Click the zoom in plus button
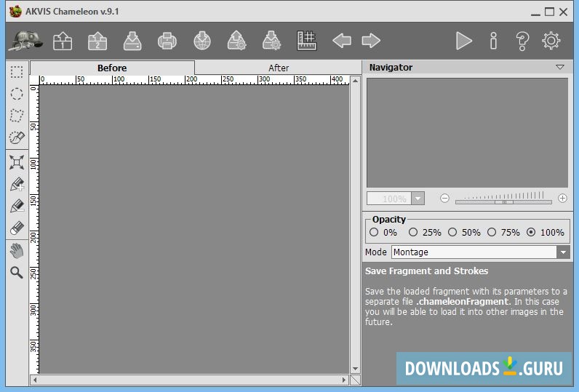This screenshot has width=579, height=392. pyautogui.click(x=562, y=199)
